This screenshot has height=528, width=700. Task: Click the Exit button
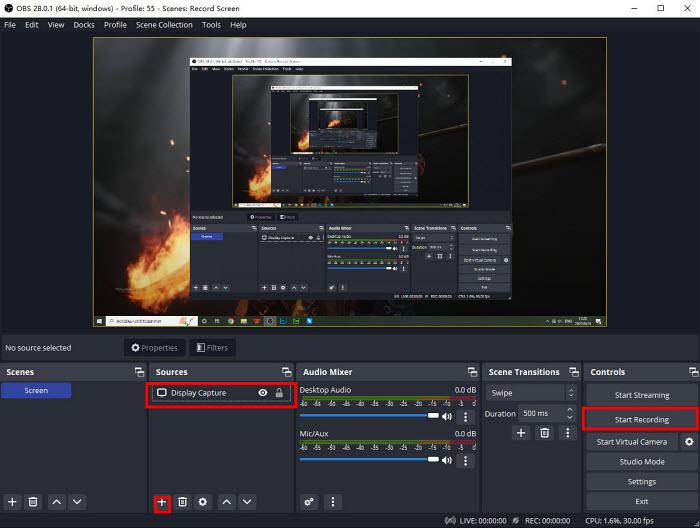642,501
